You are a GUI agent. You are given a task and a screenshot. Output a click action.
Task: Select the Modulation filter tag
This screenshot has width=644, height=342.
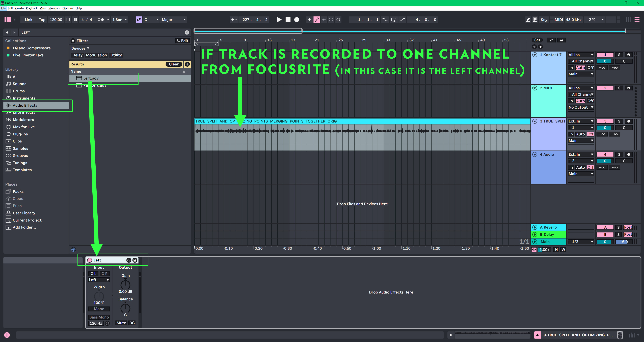click(x=96, y=55)
